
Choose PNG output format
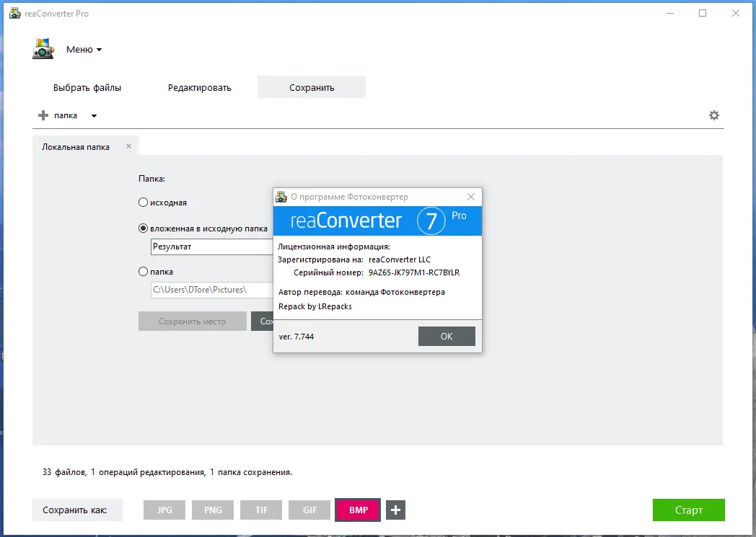(213, 510)
